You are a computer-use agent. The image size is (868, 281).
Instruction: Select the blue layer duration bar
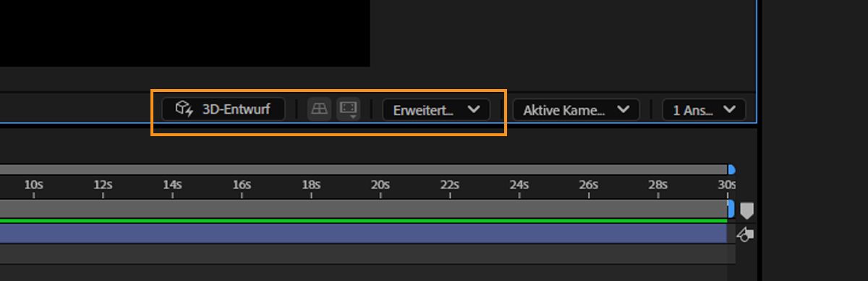[x=363, y=233]
